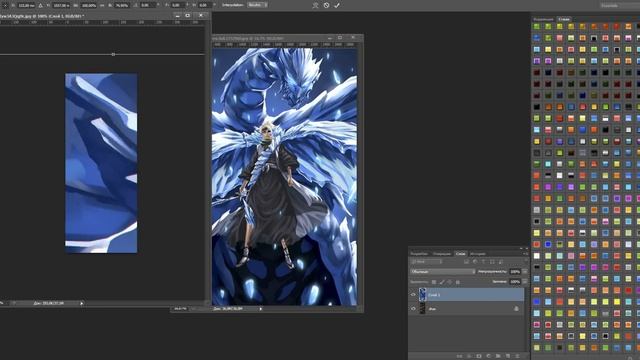The image size is (640, 360).
Task: Click the X position field in options bar
Action: point(27,5)
